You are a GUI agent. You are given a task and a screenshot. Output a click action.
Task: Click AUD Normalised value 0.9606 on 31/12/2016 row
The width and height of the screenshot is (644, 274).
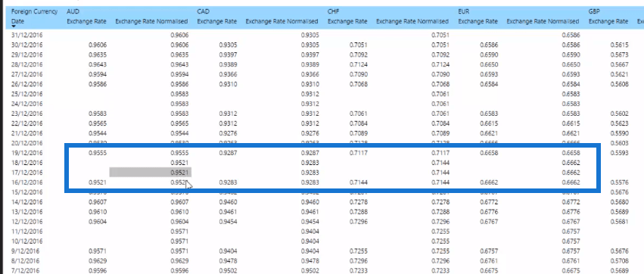click(x=179, y=36)
